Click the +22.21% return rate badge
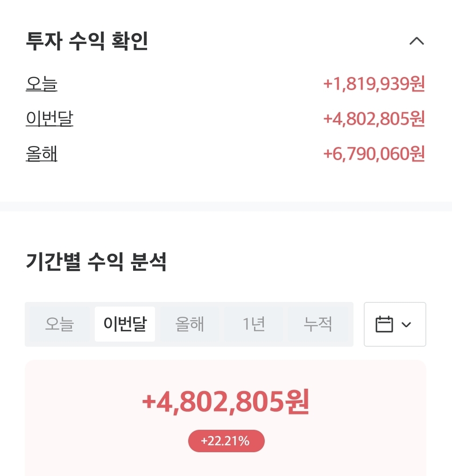 point(226,441)
